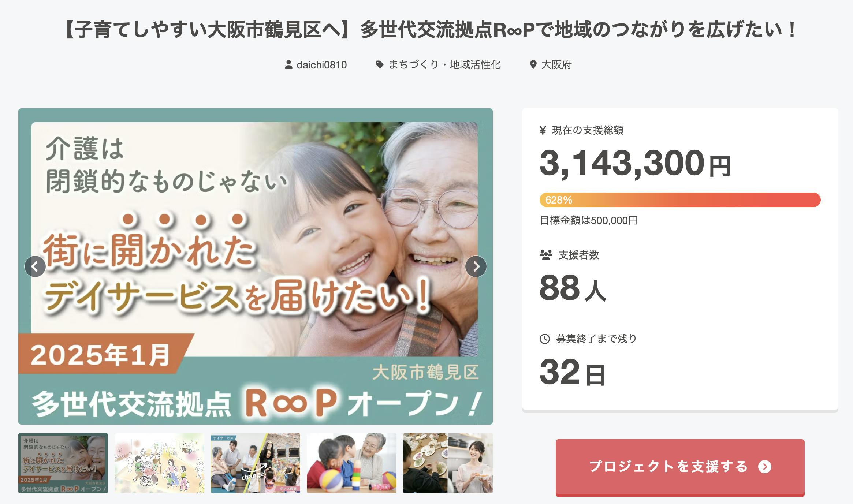
Task: Click the group icon beside 支援者数
Action: [x=546, y=255]
